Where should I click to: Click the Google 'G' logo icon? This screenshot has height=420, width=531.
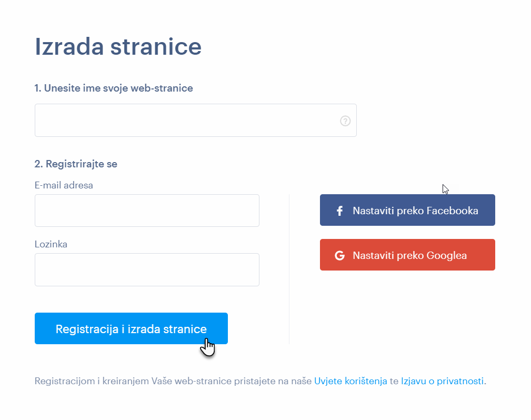tap(339, 255)
